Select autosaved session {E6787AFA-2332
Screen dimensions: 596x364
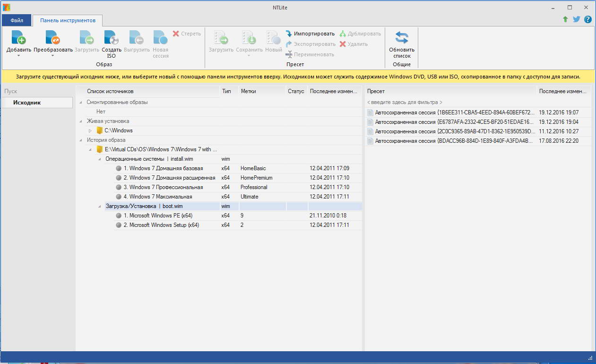pyautogui.click(x=478, y=122)
